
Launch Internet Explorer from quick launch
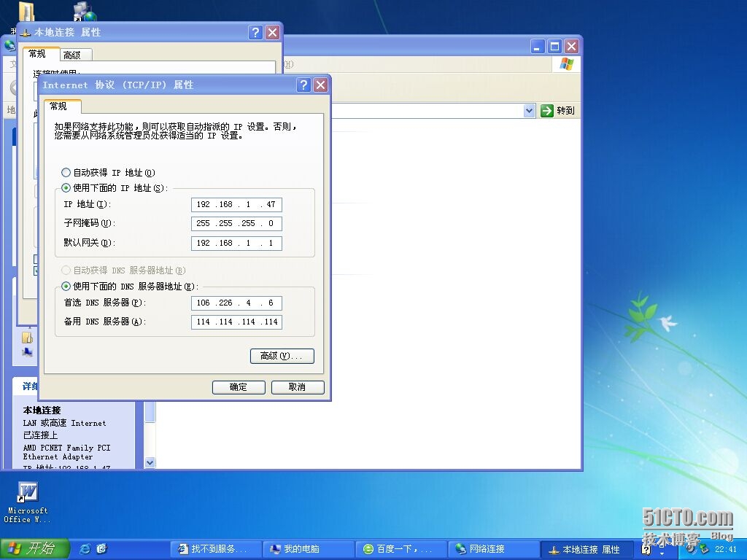point(85,548)
